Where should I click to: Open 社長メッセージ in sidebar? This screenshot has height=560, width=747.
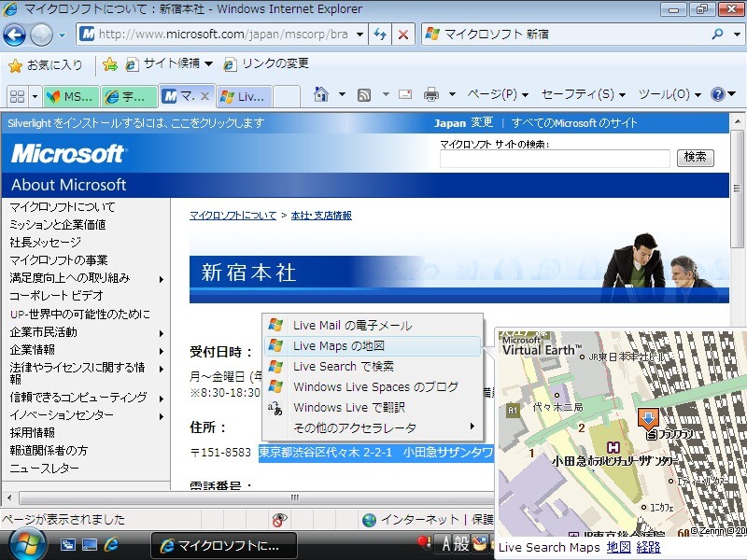click(x=45, y=243)
